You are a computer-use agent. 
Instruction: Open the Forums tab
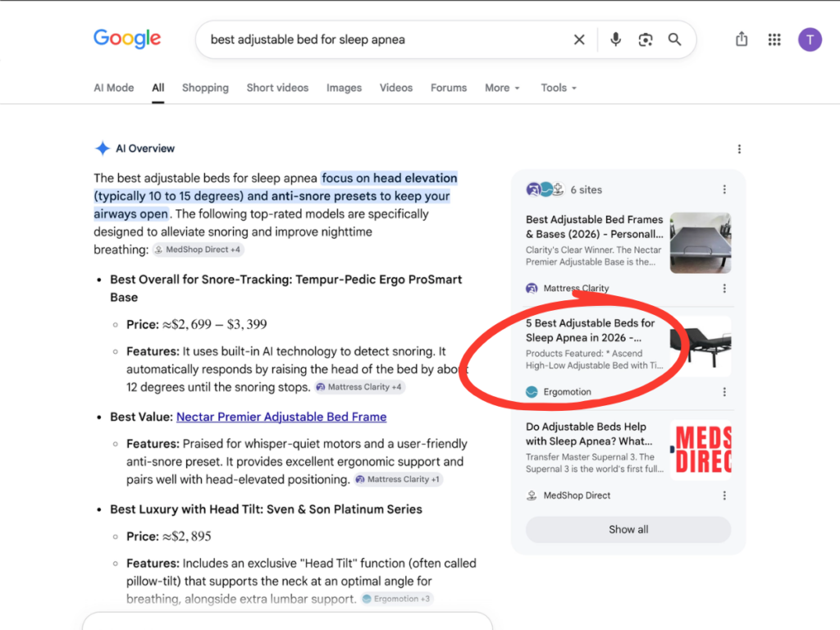click(x=449, y=88)
